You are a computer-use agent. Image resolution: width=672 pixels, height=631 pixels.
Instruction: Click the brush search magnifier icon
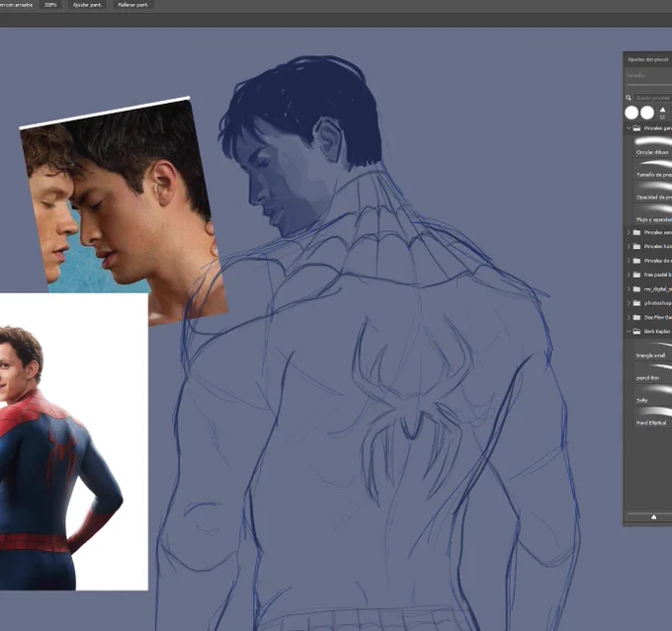point(629,98)
